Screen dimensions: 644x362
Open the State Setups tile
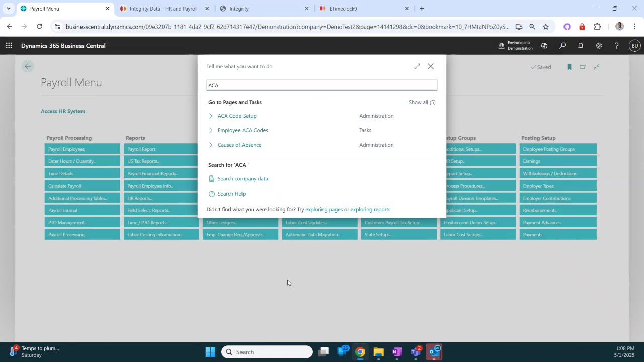(399, 235)
